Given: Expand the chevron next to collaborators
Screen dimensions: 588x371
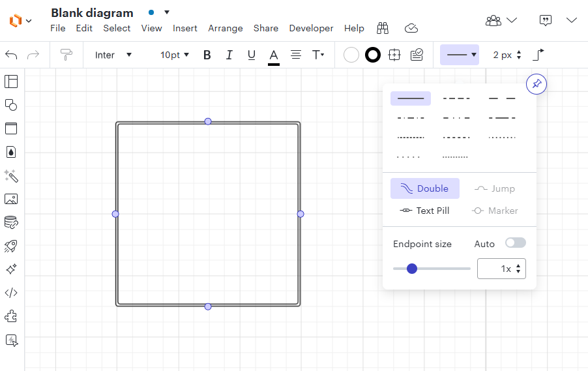Looking at the screenshot, I should [x=512, y=20].
